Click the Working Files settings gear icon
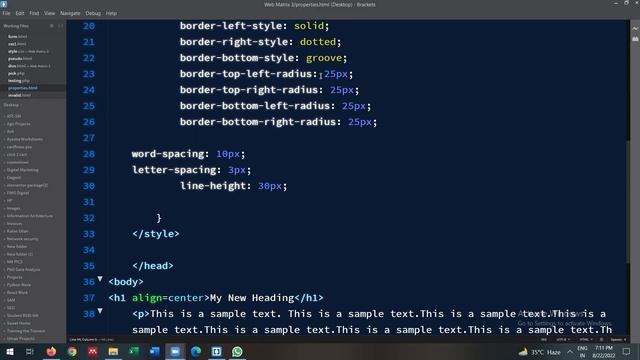Viewport: 640px width, 360px height. pyautogui.click(x=52, y=26)
